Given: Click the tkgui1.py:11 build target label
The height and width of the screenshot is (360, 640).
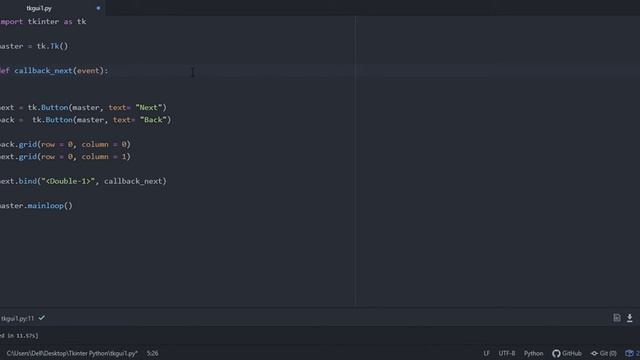Looking at the screenshot, I should coord(17,318).
